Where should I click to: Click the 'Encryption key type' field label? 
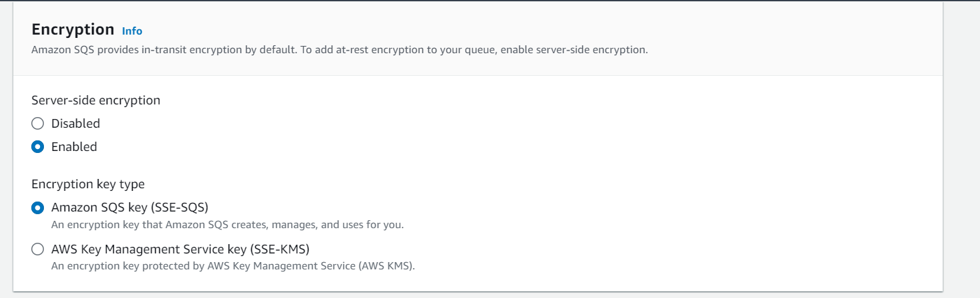point(88,184)
